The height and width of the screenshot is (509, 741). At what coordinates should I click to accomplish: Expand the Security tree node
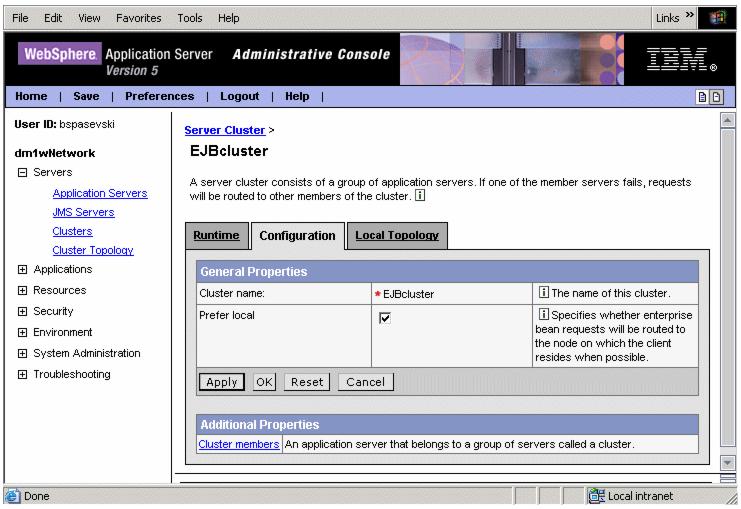tap(22, 311)
